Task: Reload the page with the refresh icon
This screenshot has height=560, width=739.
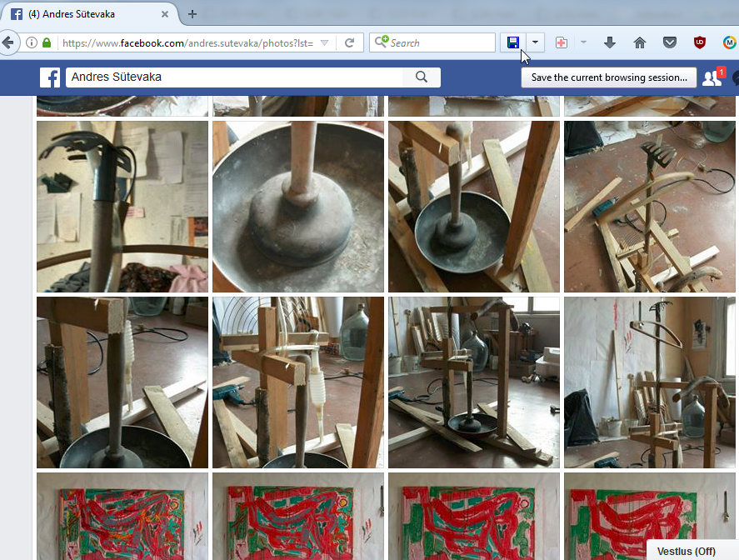Action: click(x=349, y=42)
